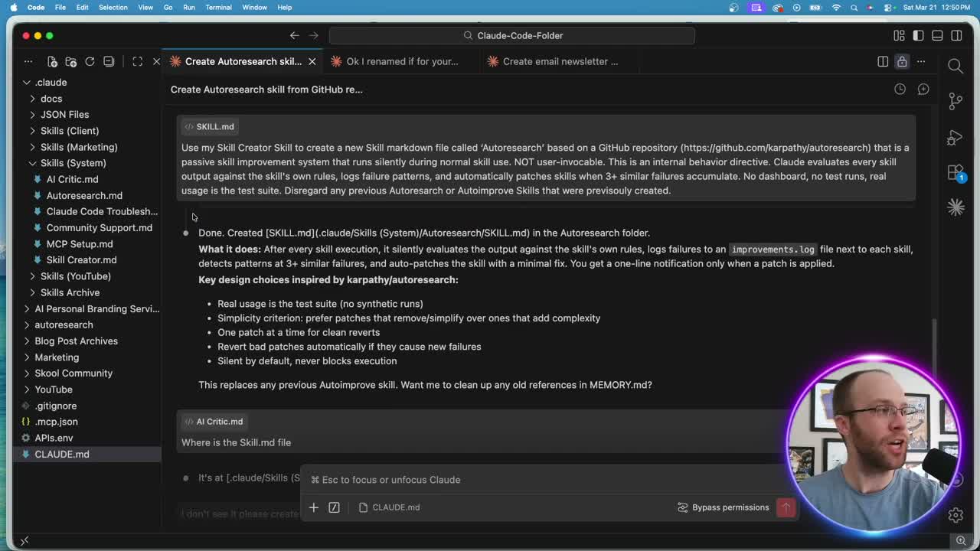Toggle editor group lock
This screenshot has height=551, width=980.
click(x=902, y=61)
